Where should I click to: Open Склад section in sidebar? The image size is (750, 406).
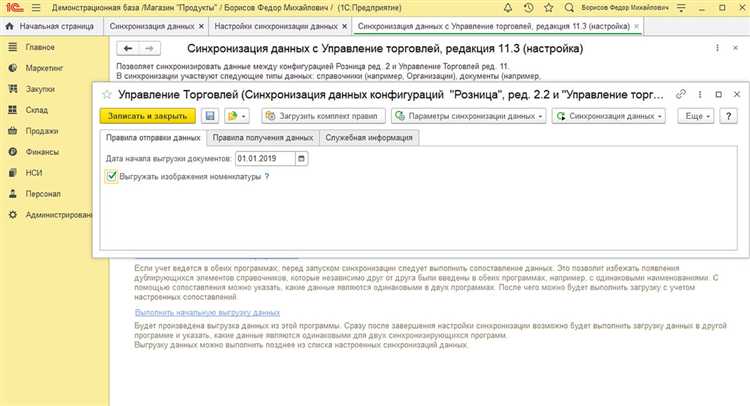point(37,110)
